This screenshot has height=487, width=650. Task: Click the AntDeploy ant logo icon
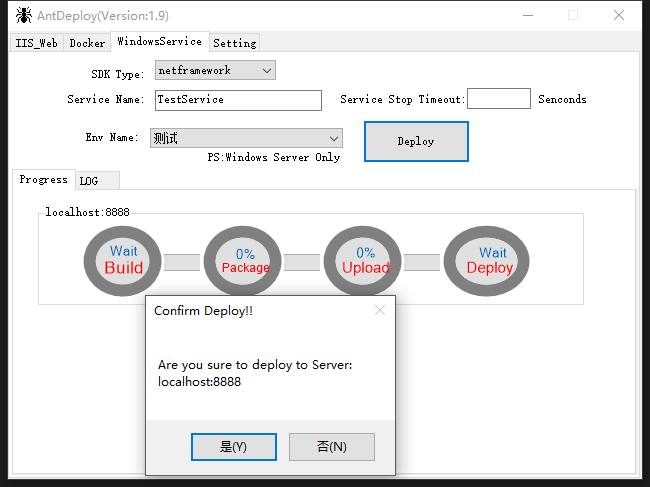click(x=24, y=16)
